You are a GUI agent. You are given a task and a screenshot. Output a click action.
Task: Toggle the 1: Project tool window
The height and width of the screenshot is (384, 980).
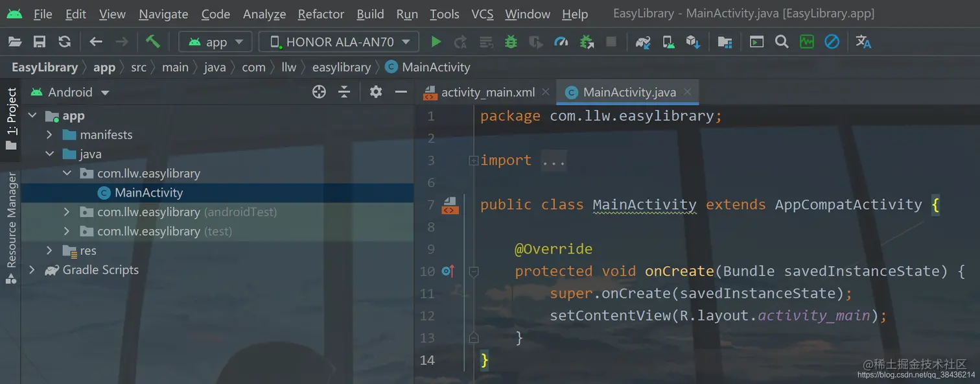point(11,119)
